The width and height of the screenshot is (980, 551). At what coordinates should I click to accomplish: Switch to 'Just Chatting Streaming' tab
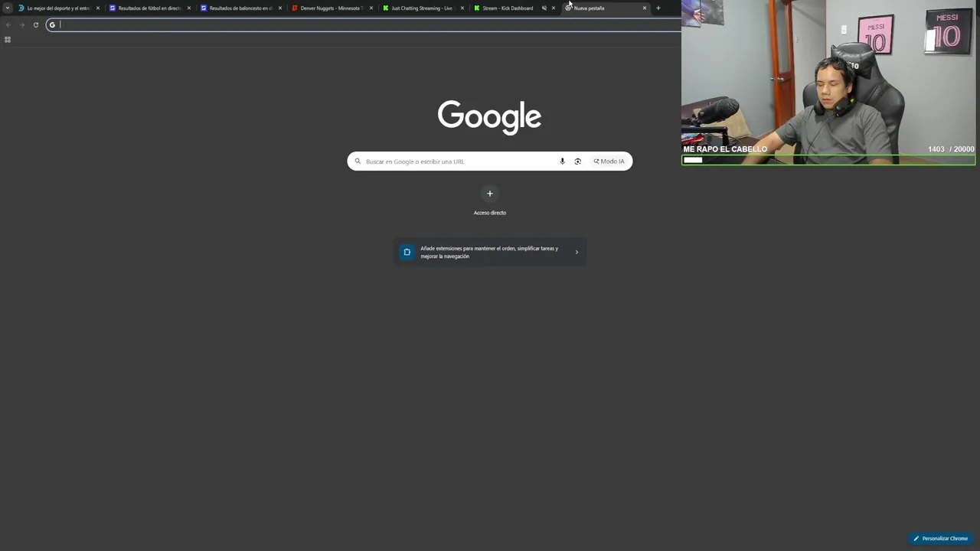pyautogui.click(x=422, y=8)
